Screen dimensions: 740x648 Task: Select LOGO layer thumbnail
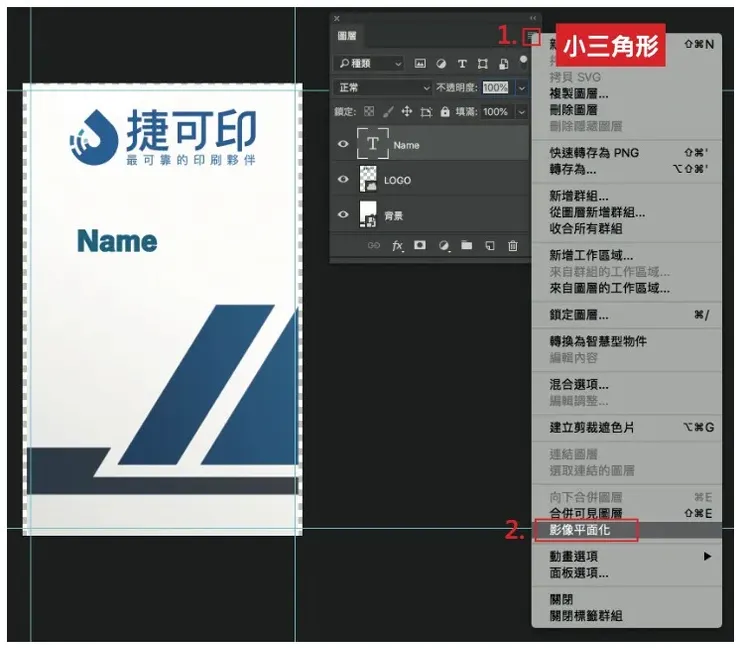pos(368,178)
